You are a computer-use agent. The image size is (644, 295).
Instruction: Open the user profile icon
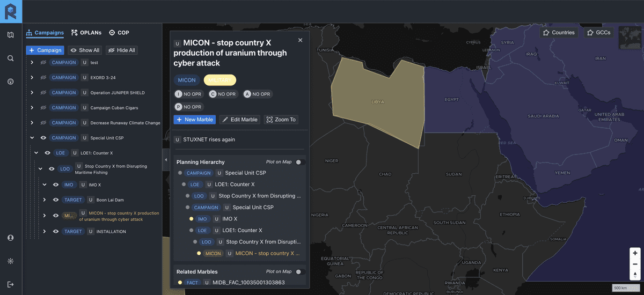(11, 238)
